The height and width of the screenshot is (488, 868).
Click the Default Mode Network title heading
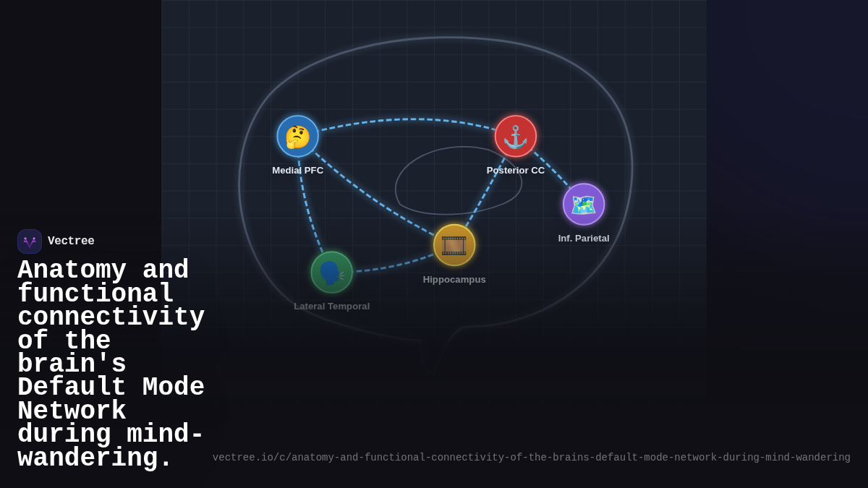[110, 364]
